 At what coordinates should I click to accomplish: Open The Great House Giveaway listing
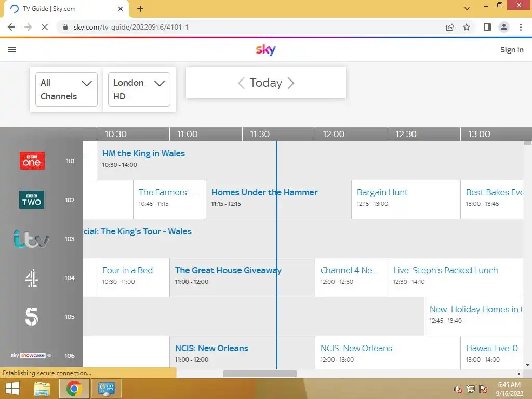242,277
